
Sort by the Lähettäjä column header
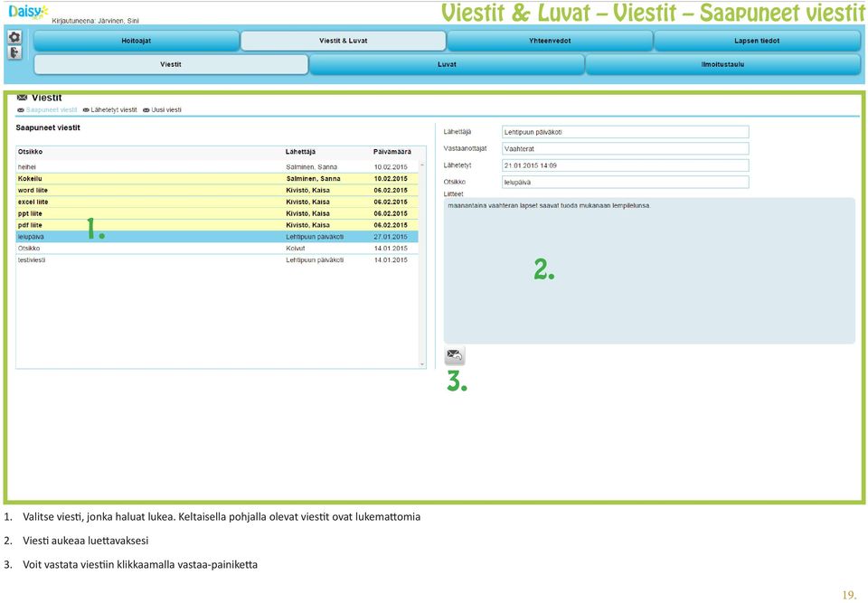point(300,152)
